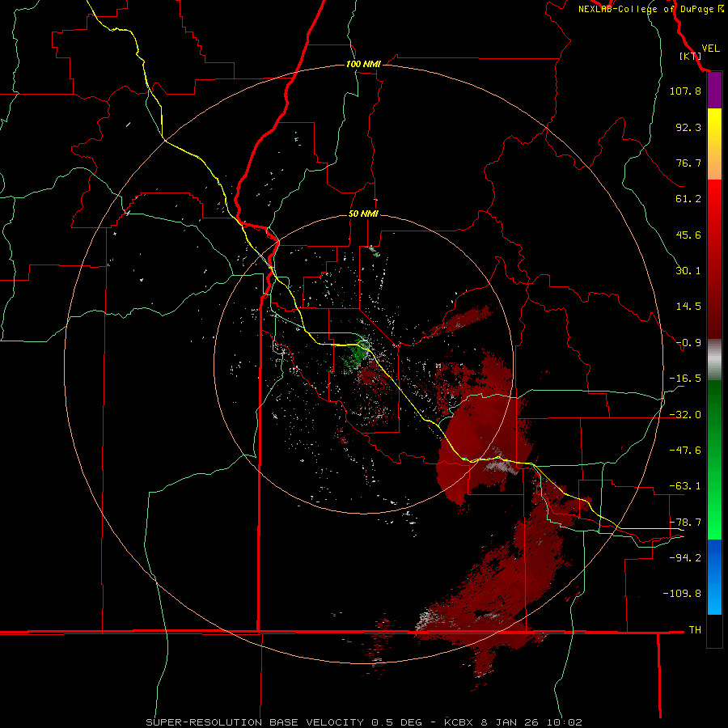The width and height of the screenshot is (728, 728).
Task: Click the blue segment of color bar
Action: tap(714, 577)
